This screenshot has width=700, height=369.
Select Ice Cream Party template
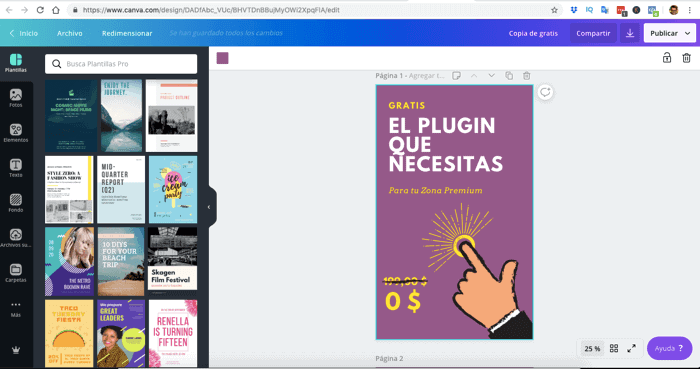pyautogui.click(x=173, y=189)
